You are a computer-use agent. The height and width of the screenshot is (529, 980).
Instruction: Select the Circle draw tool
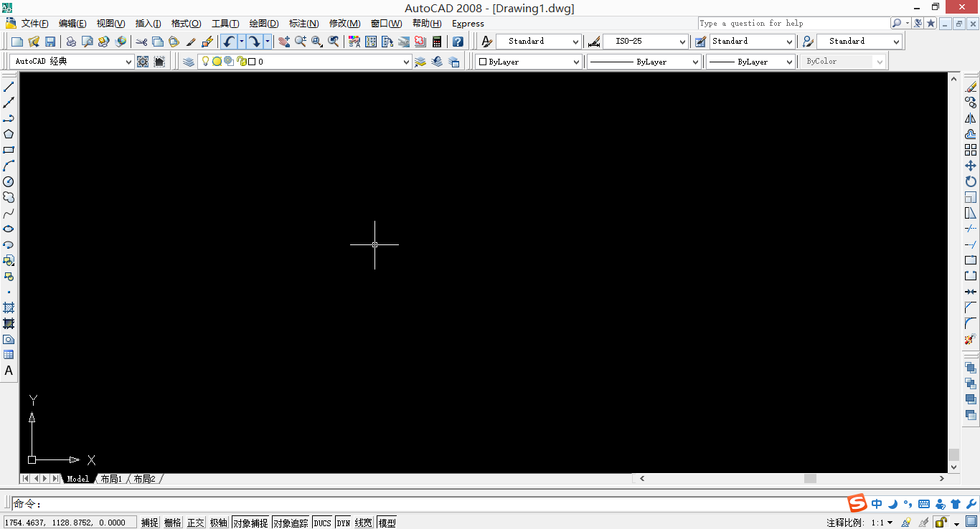9,181
